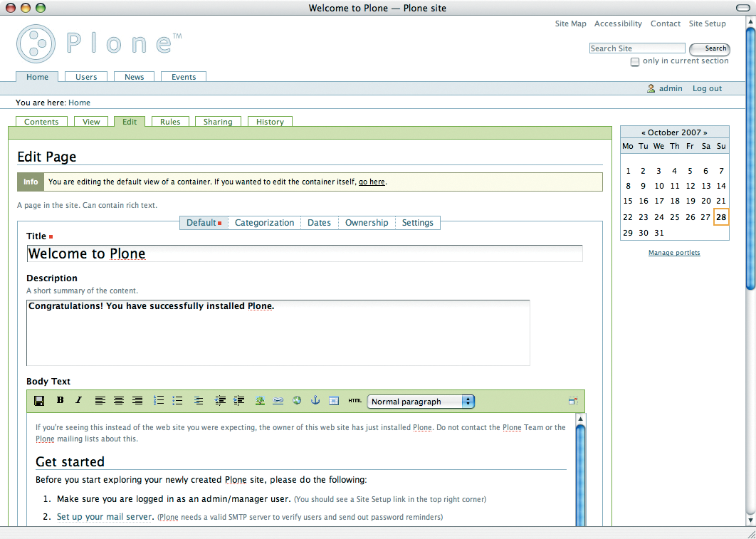Center-align the body text
Image resolution: width=756 pixels, height=539 pixels.
point(119,400)
